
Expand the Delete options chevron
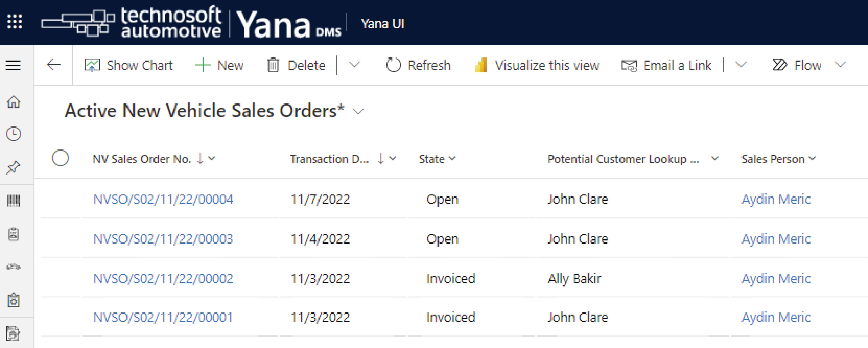pos(354,64)
